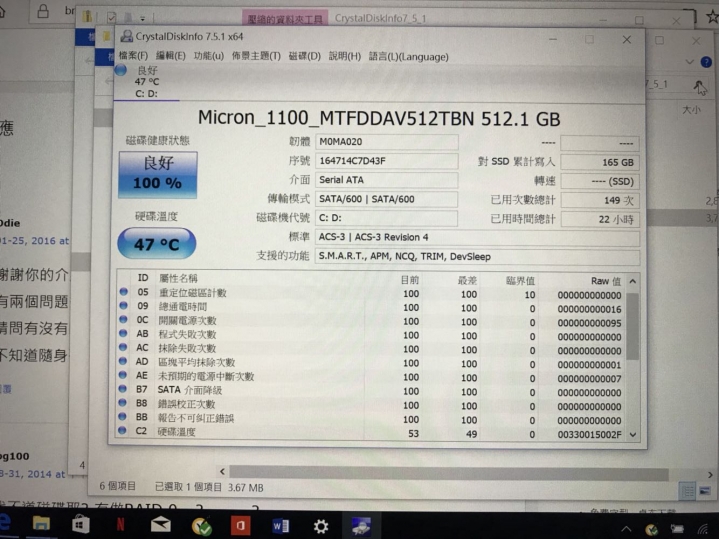Open the Office taskbar icon
The width and height of the screenshot is (720, 539).
pyautogui.click(x=240, y=526)
